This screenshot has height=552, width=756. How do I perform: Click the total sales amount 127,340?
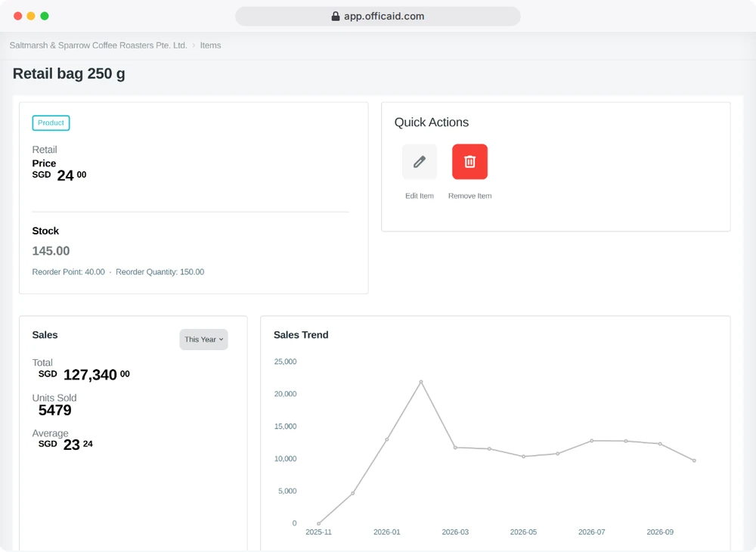[x=90, y=374]
